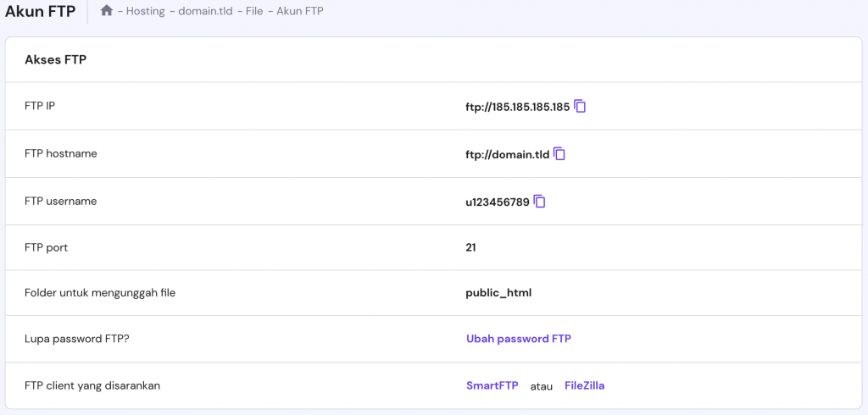Click the Akses FTP section heading
The image size is (868, 415).
pyautogui.click(x=56, y=60)
